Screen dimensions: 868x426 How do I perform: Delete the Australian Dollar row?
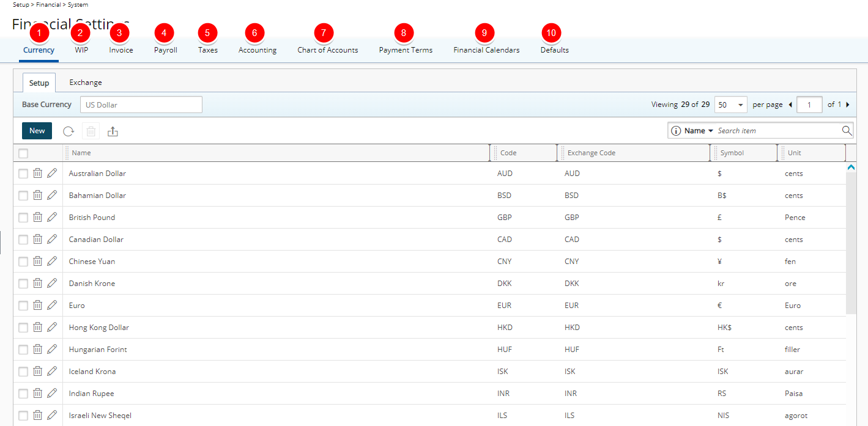(37, 173)
